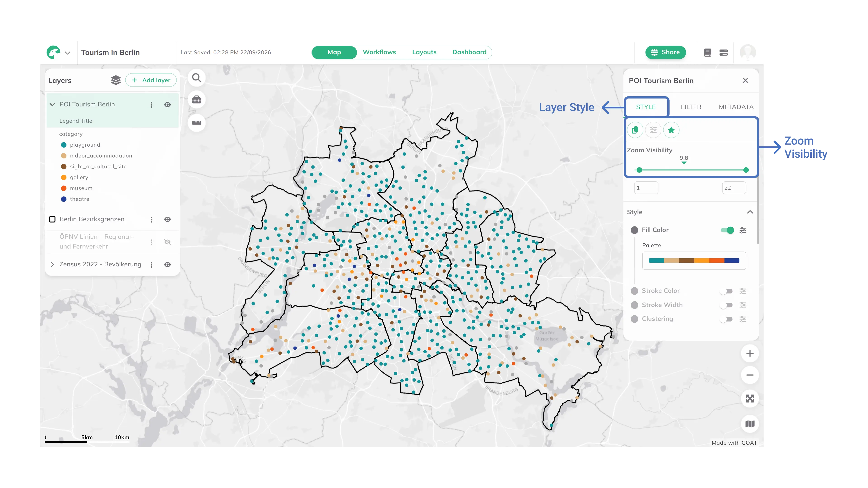Disable the Fill Color toggle

727,230
